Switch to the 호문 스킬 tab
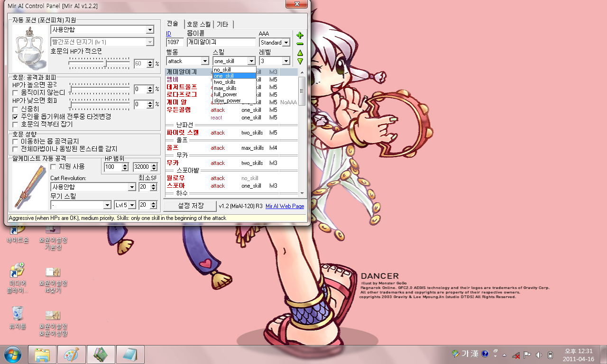Image resolution: width=607 pixels, height=364 pixels. (x=198, y=24)
